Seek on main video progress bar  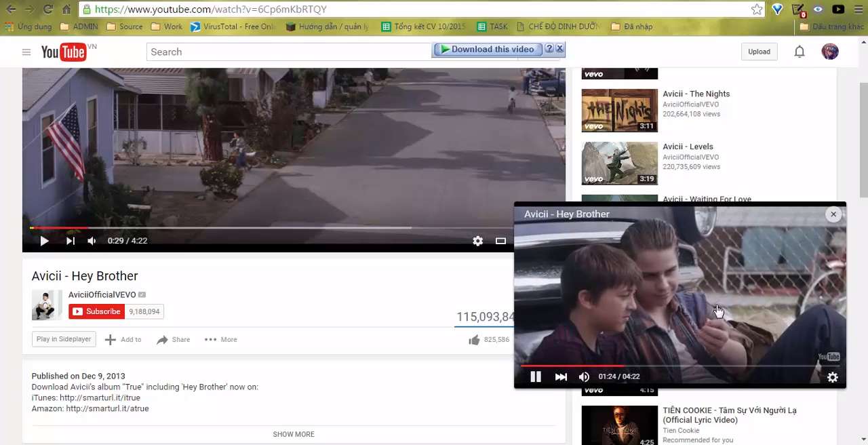pyautogui.click(x=294, y=228)
